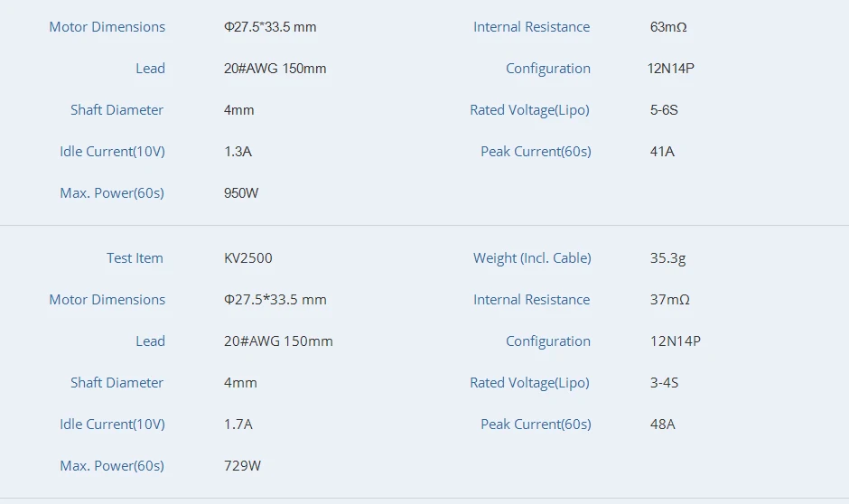This screenshot has width=849, height=504.
Task: Click the upper Motor Dimensions label
Action: point(107,26)
